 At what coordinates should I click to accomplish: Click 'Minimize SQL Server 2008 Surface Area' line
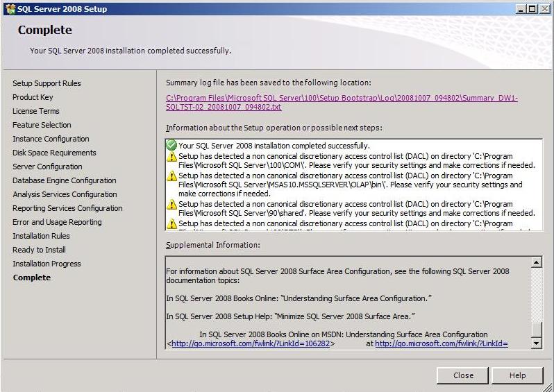pos(290,316)
